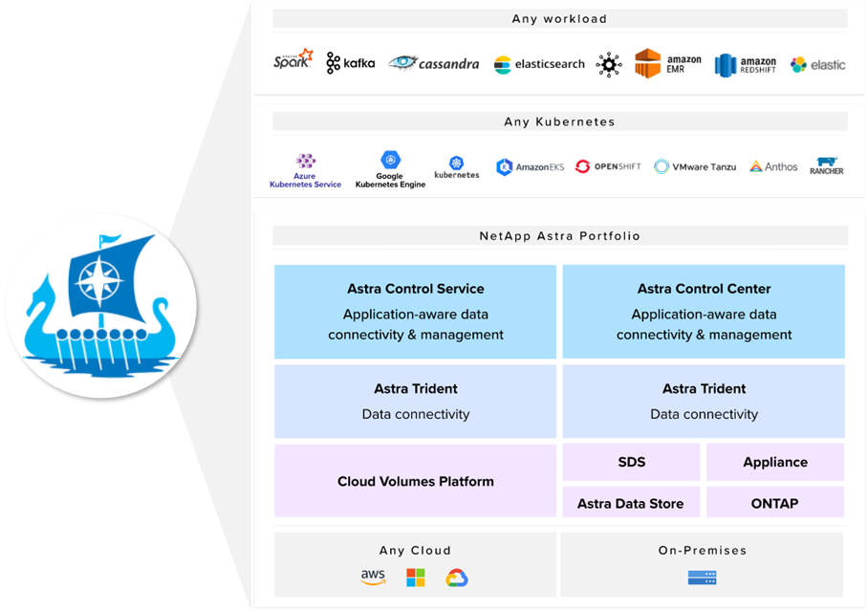Select the Amazon EMR orange icon

(648, 63)
